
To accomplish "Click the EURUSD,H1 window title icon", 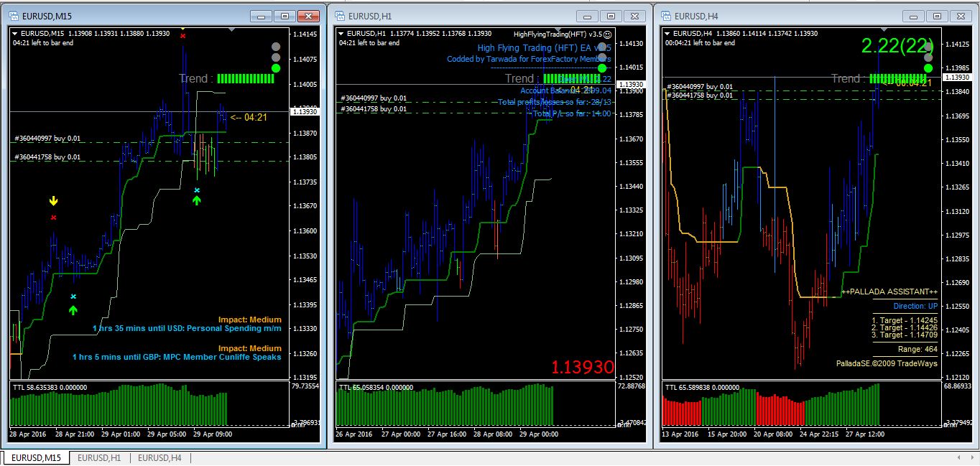I will (x=339, y=16).
